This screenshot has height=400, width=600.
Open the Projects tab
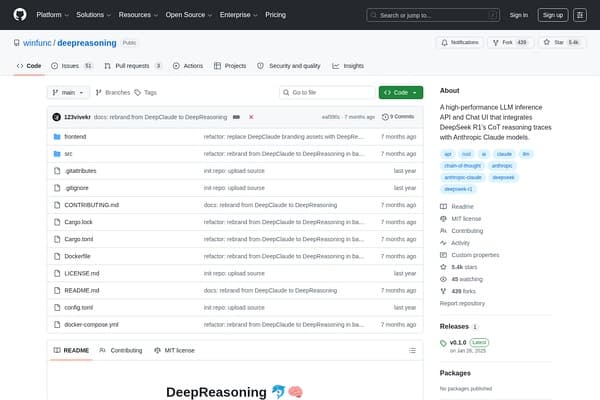coord(230,66)
